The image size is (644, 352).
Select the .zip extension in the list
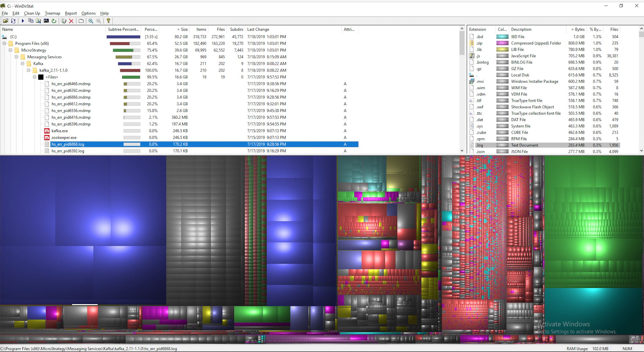pyautogui.click(x=480, y=43)
